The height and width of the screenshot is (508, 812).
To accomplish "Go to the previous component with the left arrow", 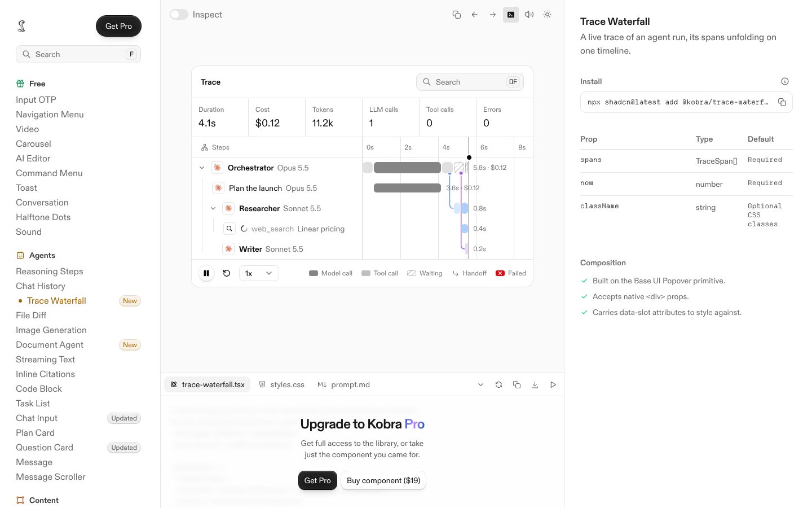I will [475, 15].
